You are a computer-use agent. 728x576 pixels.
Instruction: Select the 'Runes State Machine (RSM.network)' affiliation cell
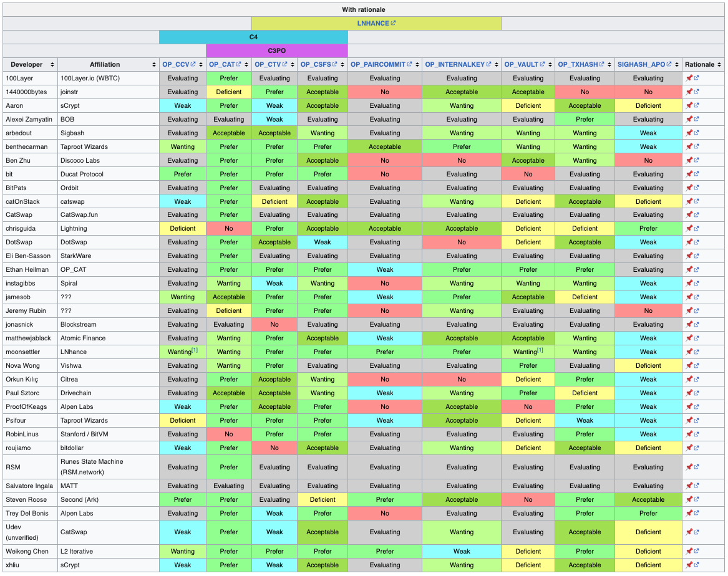pos(108,467)
